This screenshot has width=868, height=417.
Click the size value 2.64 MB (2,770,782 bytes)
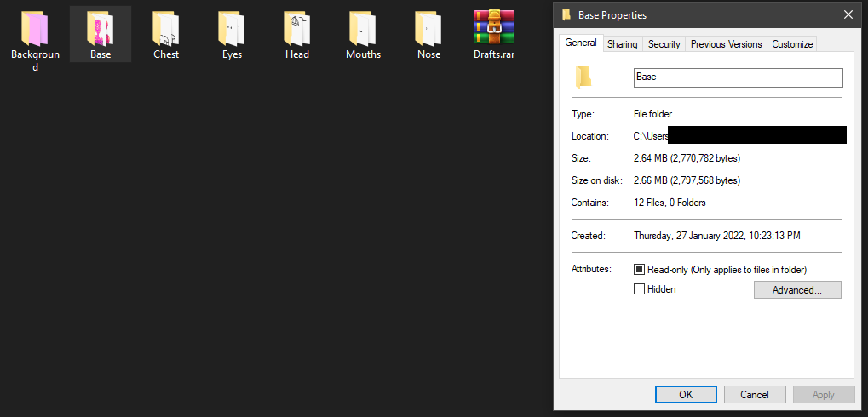coord(687,159)
